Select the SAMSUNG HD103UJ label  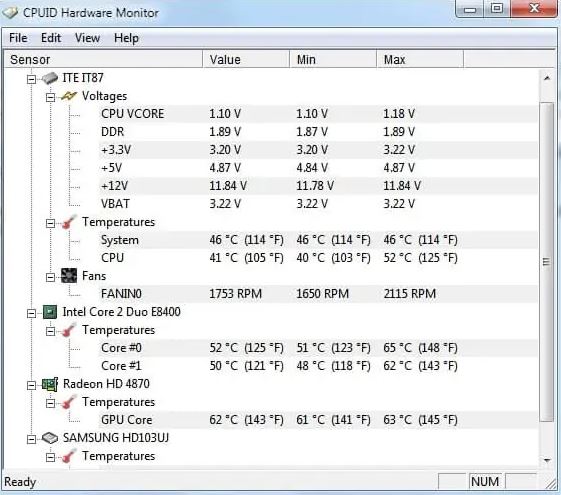click(116, 438)
